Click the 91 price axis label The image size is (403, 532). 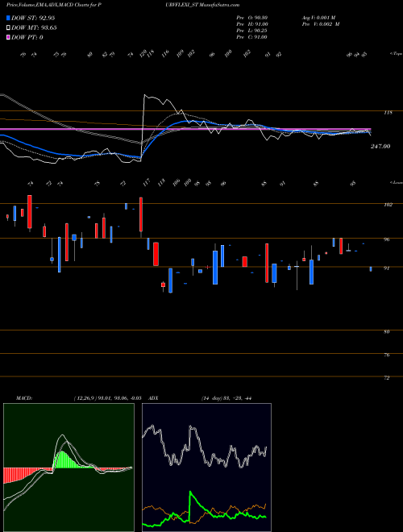tap(387, 268)
